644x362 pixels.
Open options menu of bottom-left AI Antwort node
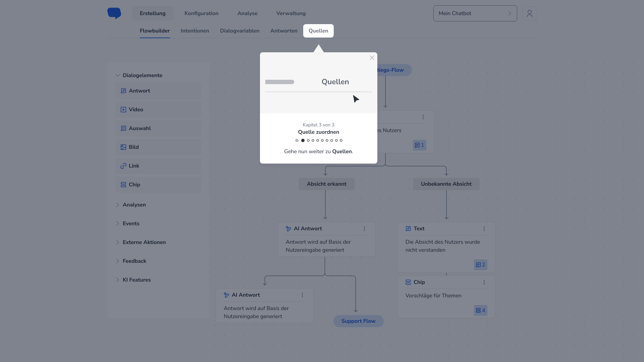click(x=302, y=295)
